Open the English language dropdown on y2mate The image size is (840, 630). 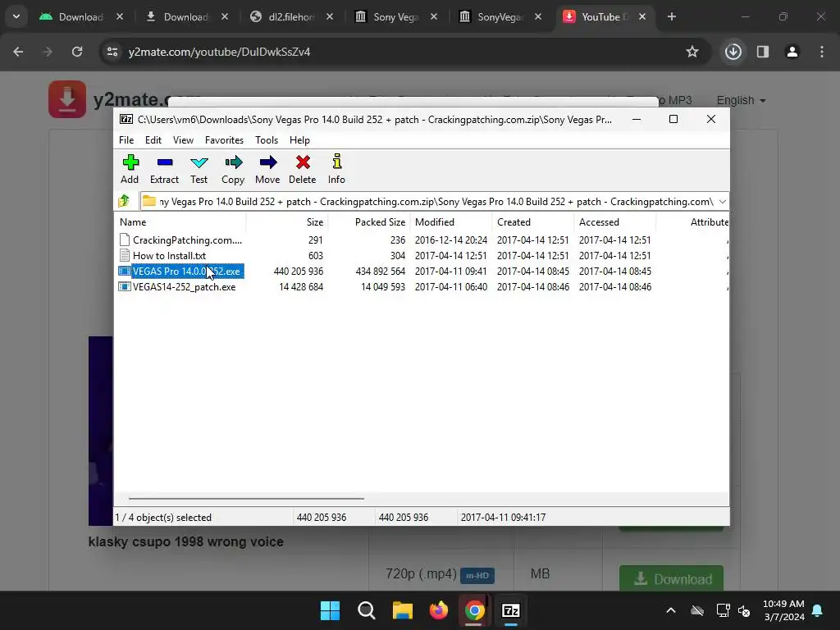click(742, 100)
